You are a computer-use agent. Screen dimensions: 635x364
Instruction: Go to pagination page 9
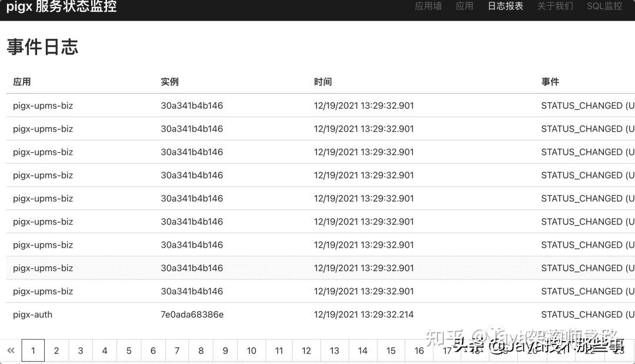coord(225,350)
